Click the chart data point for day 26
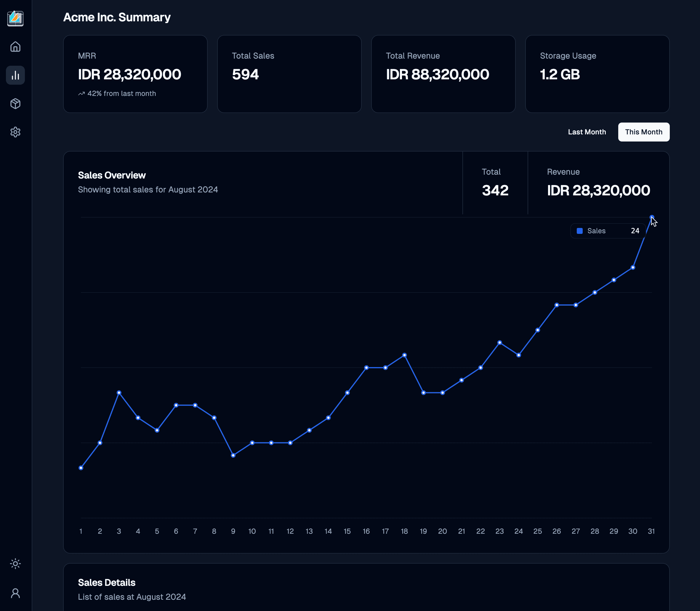 click(x=557, y=305)
